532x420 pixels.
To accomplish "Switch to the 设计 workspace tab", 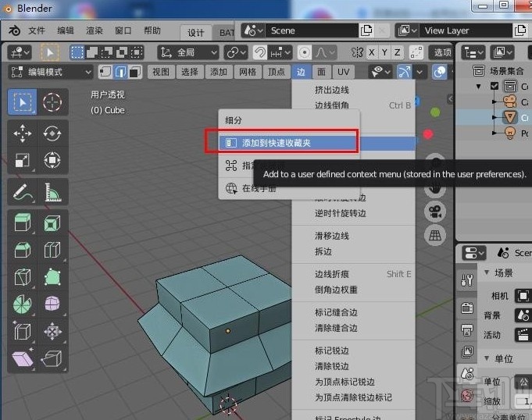I will point(196,33).
